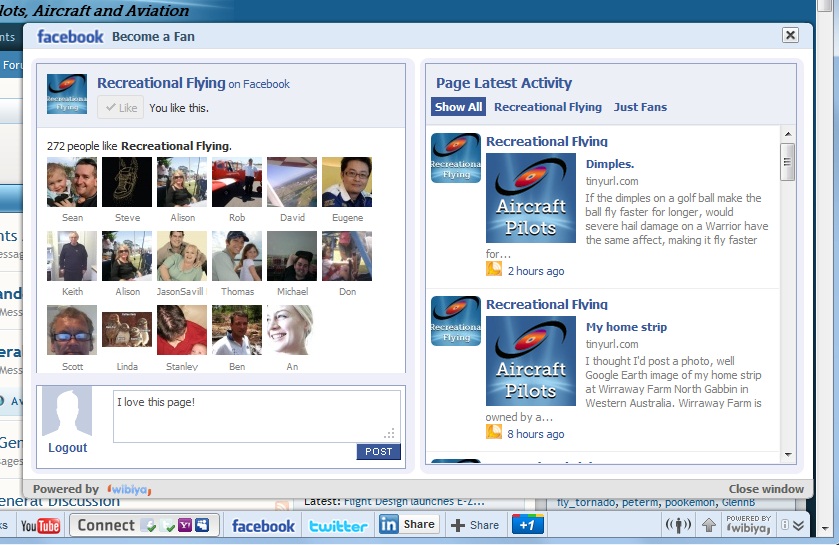
Task: Open JasonSavill's profile picture
Action: point(182,256)
